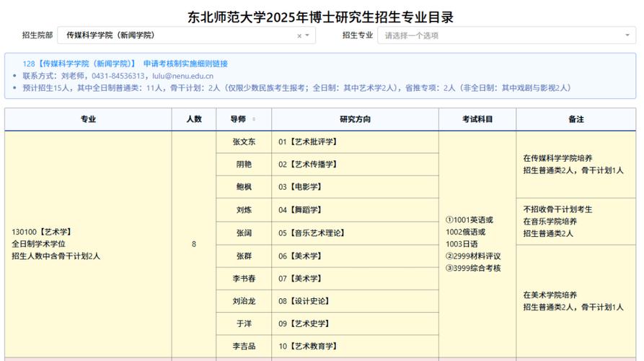Click exam subject ③3999综合考核
Screen dimensions: 644x361
(x=473, y=268)
